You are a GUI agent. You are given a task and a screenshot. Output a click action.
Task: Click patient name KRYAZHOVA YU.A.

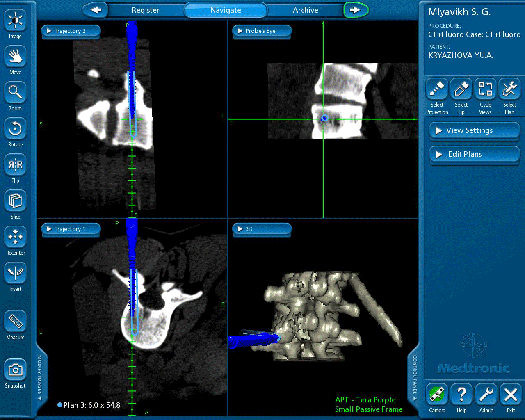[x=461, y=55]
